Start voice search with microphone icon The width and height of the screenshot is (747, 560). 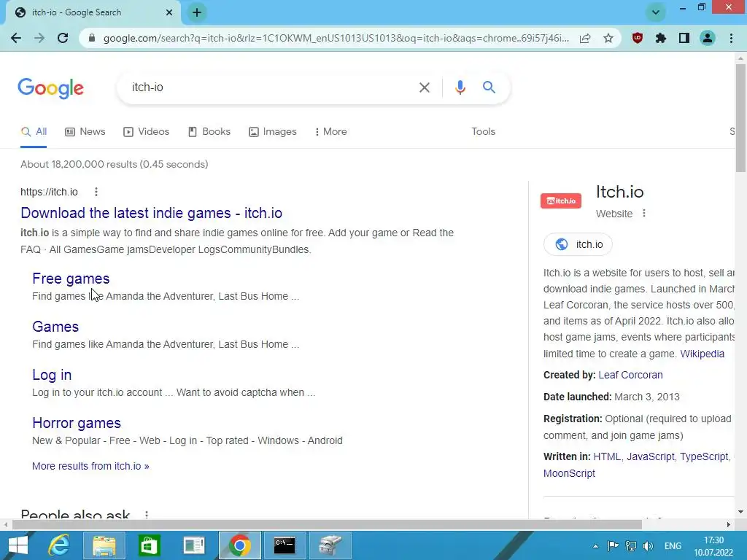tap(460, 87)
